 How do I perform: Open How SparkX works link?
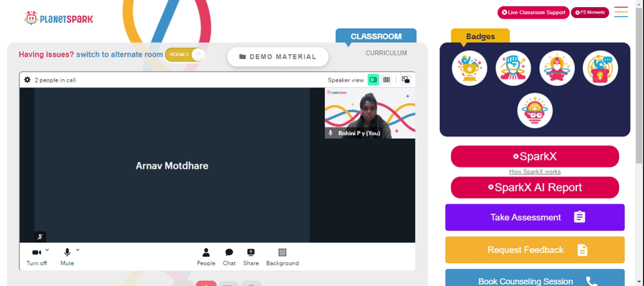535,172
